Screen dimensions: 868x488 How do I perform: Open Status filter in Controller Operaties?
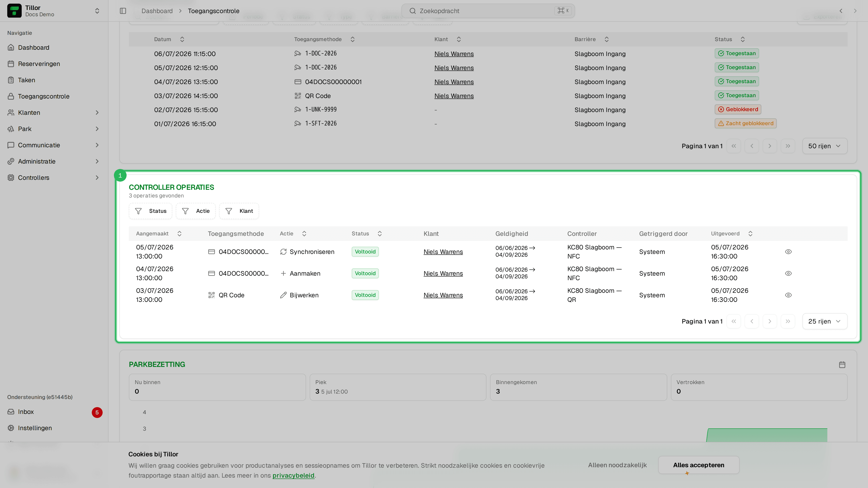point(151,211)
